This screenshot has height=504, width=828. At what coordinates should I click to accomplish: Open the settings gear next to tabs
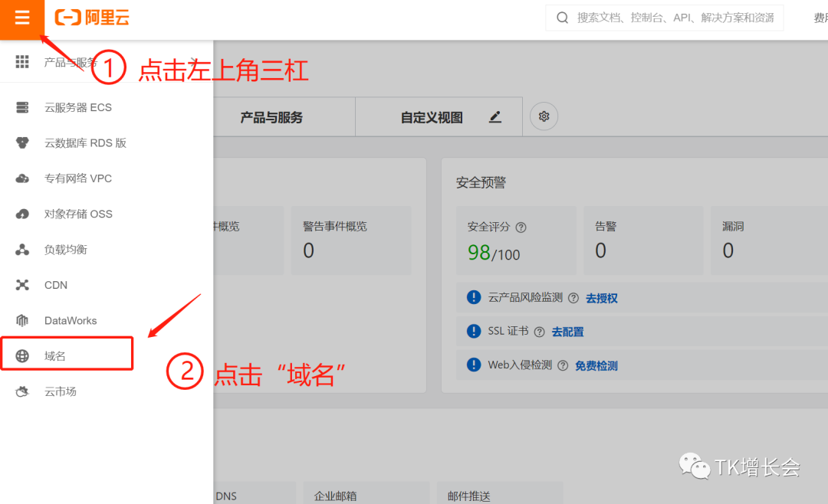(543, 116)
